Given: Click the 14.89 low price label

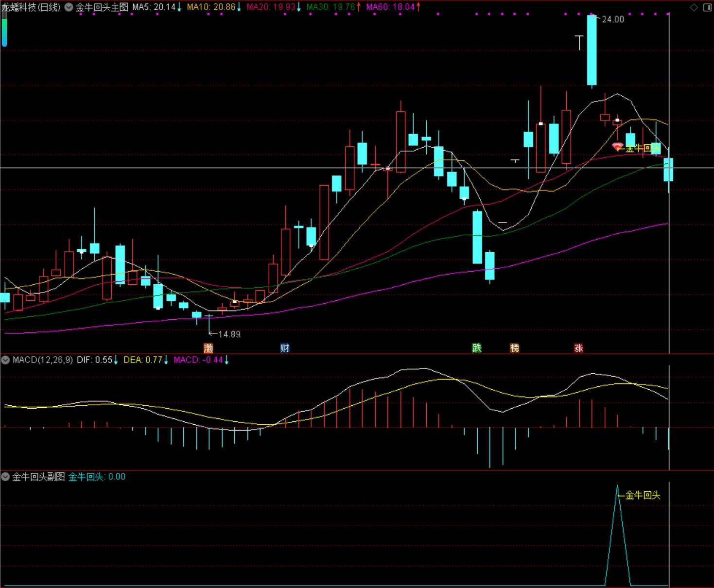Looking at the screenshot, I should pos(229,334).
